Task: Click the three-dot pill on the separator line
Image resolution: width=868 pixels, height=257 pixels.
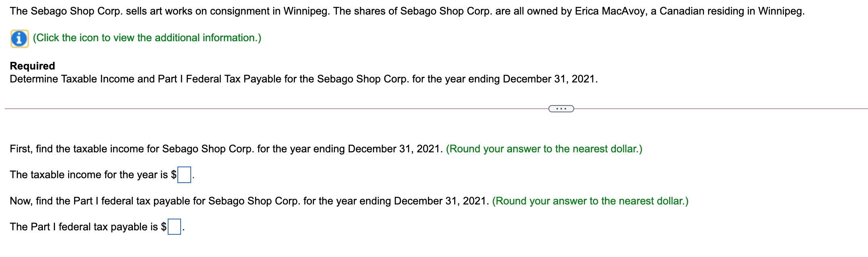Action: click(562, 108)
